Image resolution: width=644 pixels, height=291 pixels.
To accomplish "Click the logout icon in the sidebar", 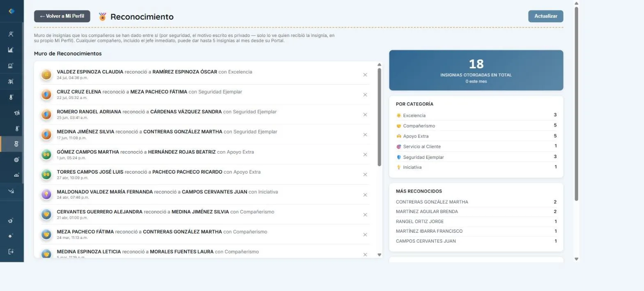I will click(x=11, y=251).
